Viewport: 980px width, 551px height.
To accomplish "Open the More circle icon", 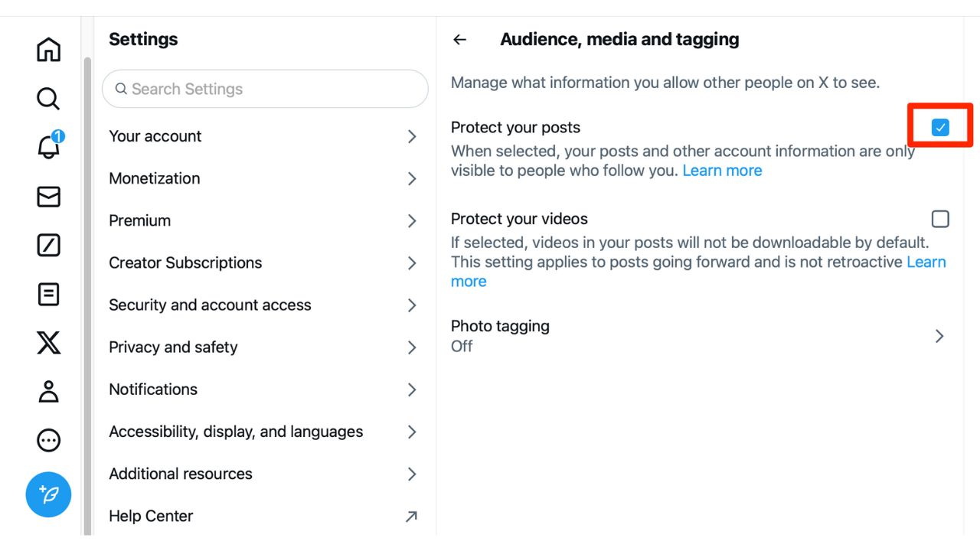I will [48, 440].
